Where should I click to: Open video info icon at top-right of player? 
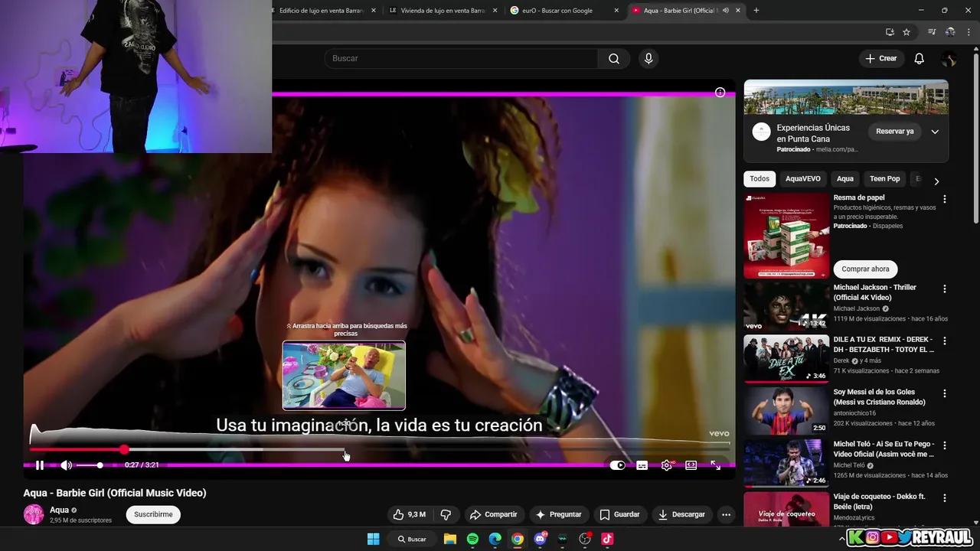720,93
